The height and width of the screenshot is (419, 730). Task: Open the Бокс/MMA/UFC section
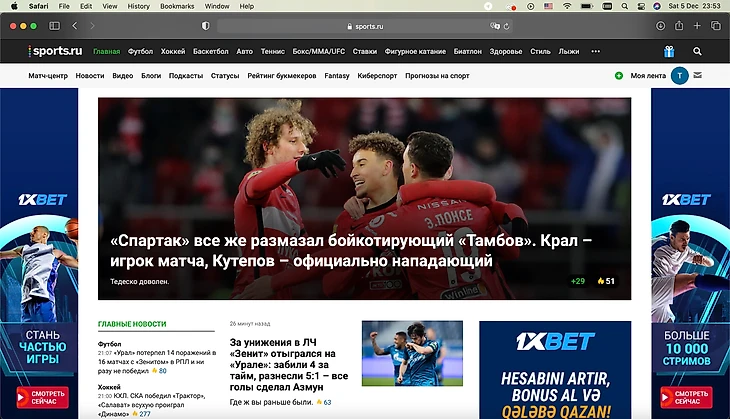pos(318,51)
